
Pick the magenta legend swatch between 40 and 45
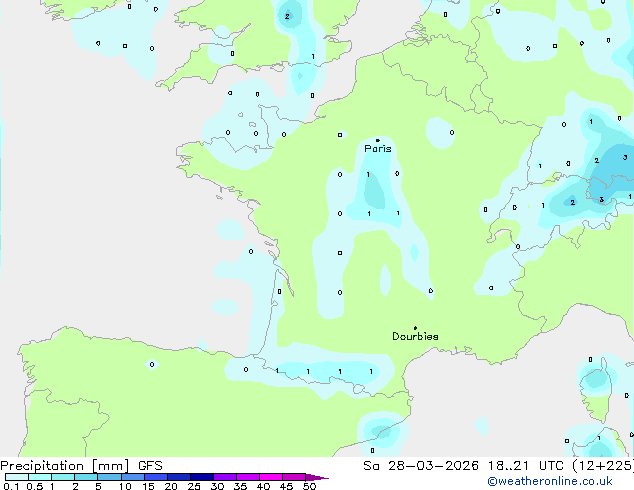[x=271, y=477]
